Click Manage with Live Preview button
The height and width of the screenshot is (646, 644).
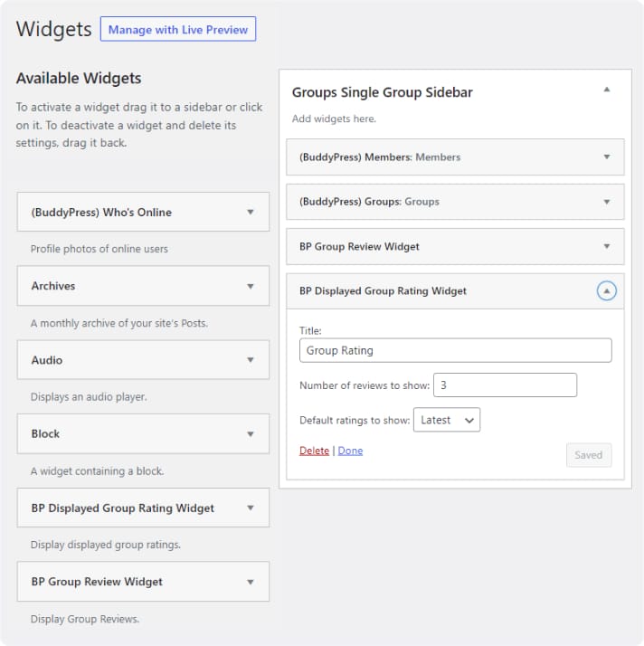pyautogui.click(x=178, y=29)
